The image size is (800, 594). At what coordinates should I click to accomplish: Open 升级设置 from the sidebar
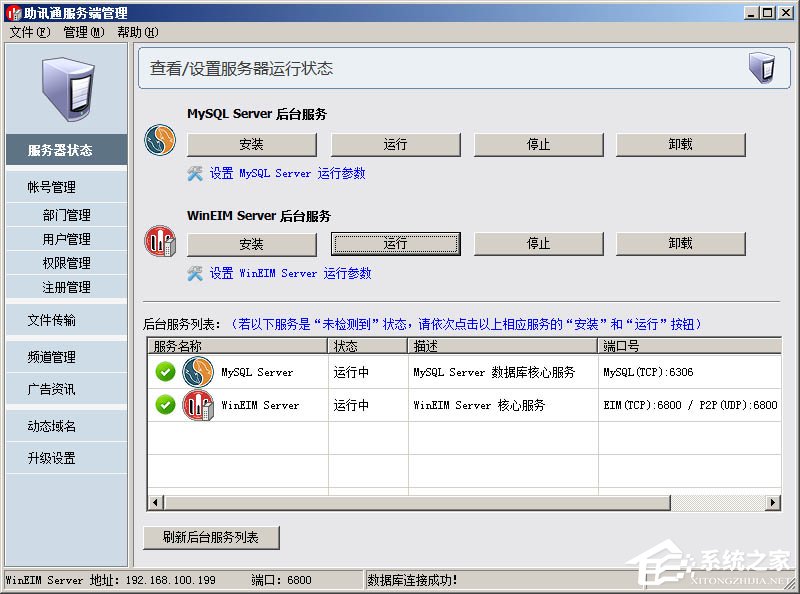tap(64, 459)
